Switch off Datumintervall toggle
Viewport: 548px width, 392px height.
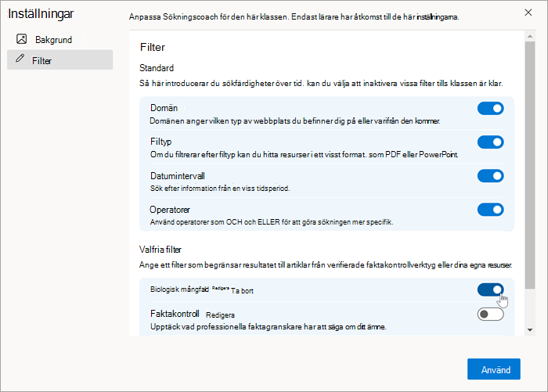(490, 176)
